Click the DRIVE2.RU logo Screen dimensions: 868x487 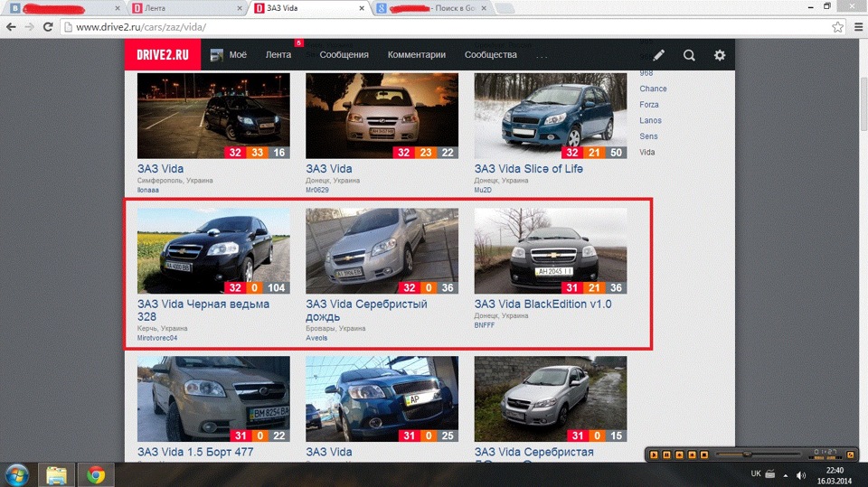coord(163,55)
